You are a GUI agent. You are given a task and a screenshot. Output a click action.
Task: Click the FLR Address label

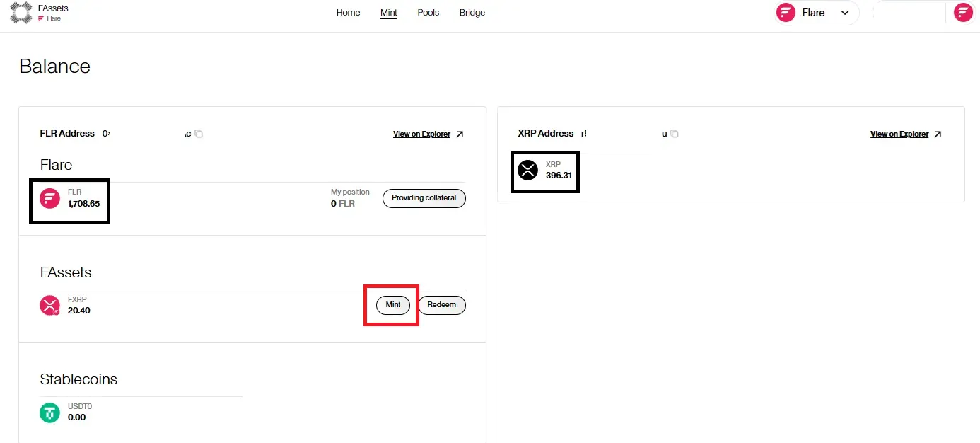pyautogui.click(x=67, y=134)
